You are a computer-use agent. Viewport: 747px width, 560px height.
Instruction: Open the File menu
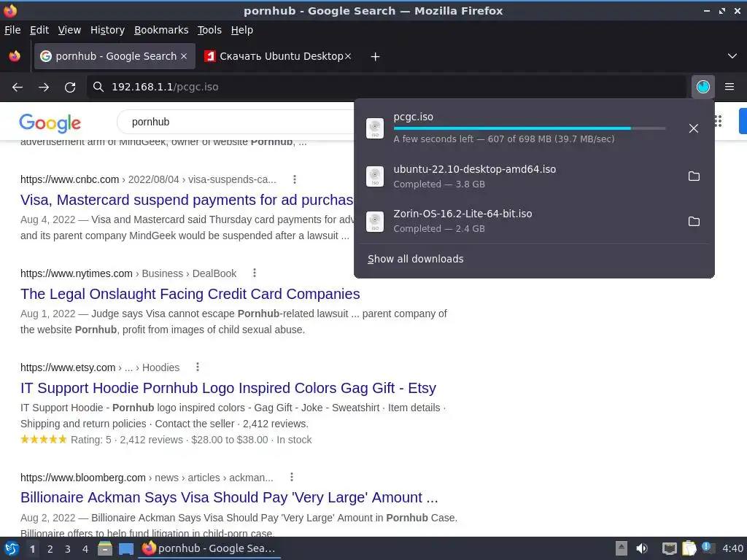point(12,30)
